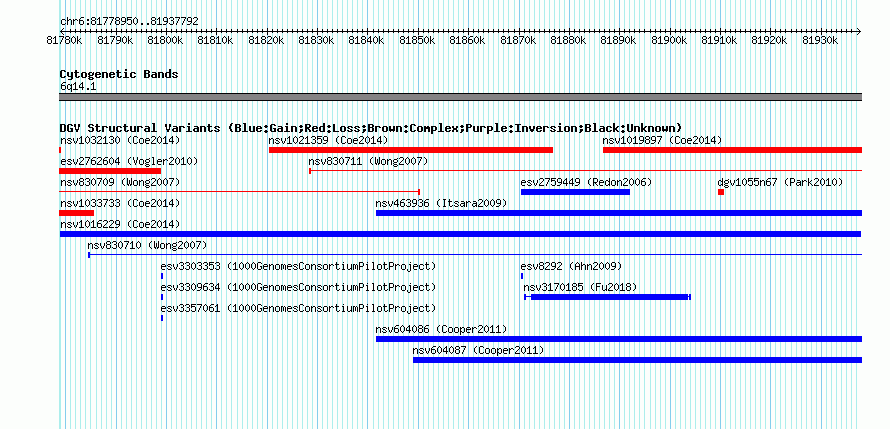
Task: Click nsv1016229 (Coe2014) label
Action: pos(120,224)
